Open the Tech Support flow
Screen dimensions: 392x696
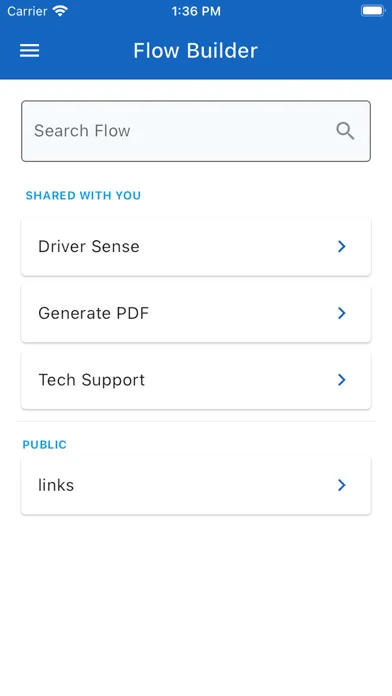click(x=196, y=380)
